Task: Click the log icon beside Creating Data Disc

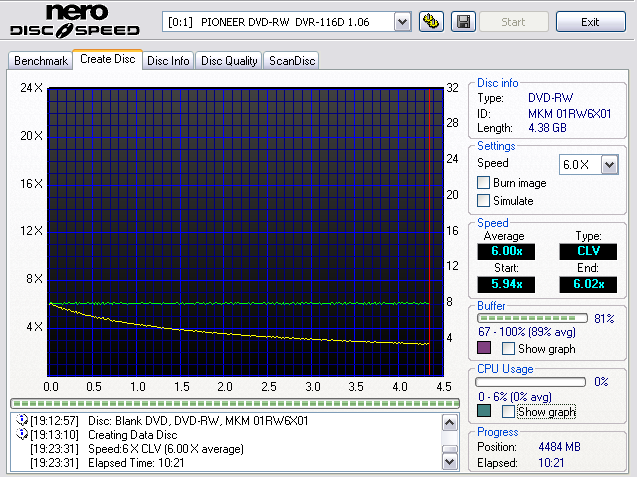Action: tap(22, 435)
